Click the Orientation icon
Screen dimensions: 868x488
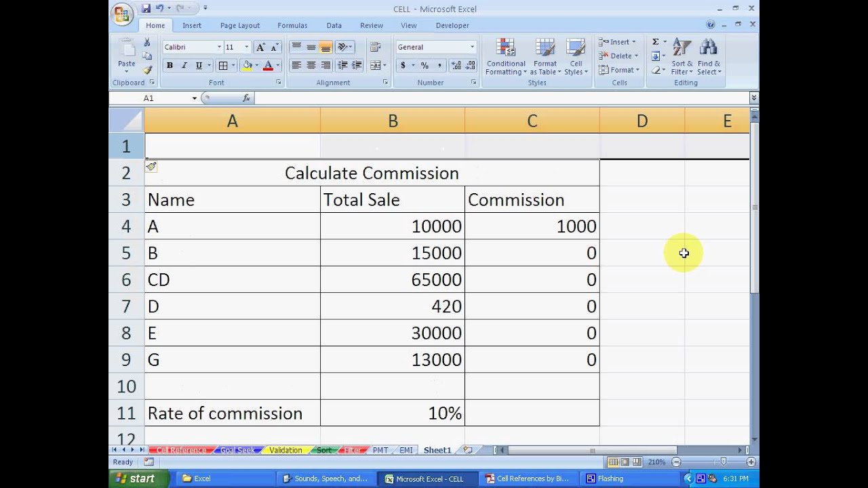(x=343, y=47)
